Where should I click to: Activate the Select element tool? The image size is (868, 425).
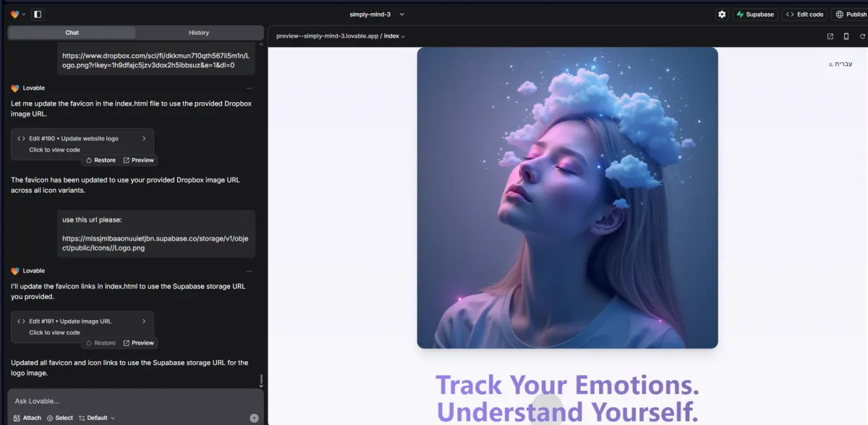coord(60,418)
